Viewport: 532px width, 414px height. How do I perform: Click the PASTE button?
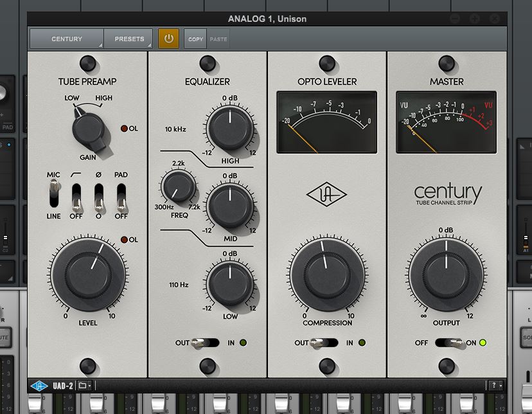218,39
